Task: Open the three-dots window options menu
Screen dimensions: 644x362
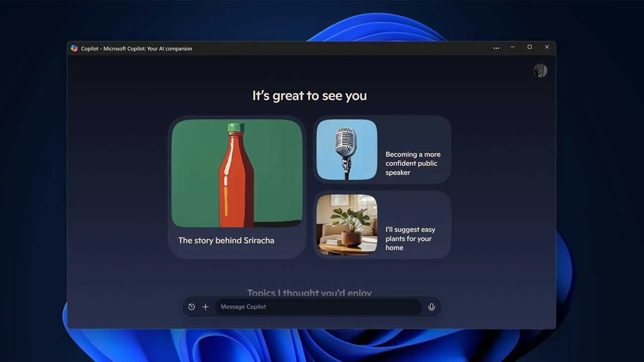Action: pos(497,48)
